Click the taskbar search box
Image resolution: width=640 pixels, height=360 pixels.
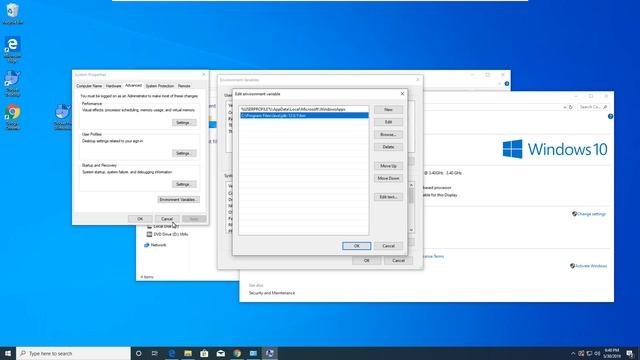73,353
